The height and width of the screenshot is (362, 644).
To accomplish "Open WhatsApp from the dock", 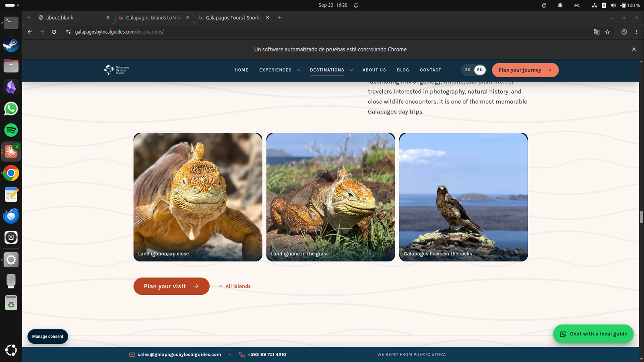I will [11, 109].
